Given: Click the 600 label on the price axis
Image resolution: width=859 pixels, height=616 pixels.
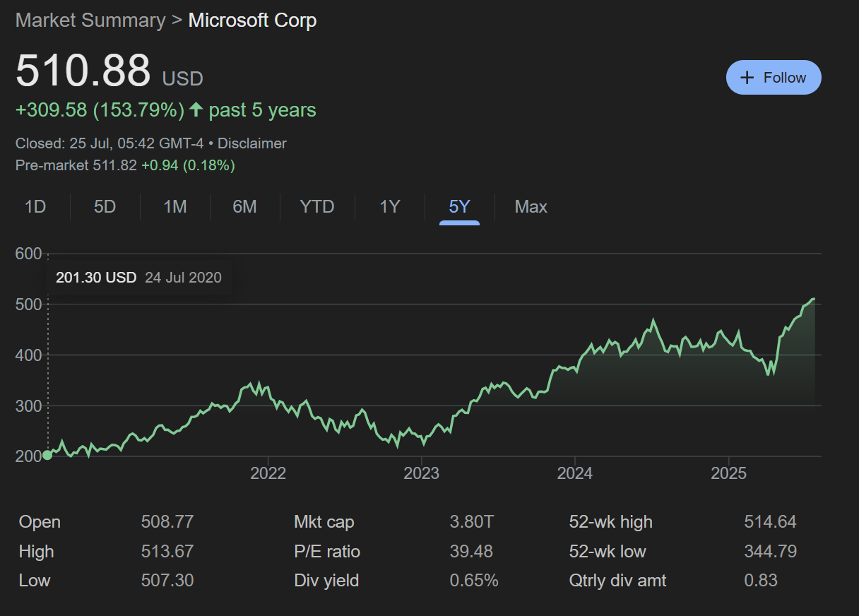Looking at the screenshot, I should pyautogui.click(x=29, y=254).
